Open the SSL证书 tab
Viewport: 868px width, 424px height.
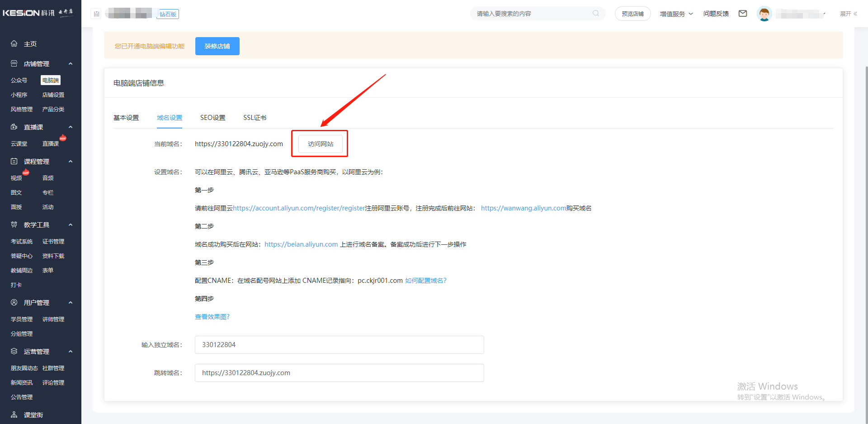click(255, 117)
